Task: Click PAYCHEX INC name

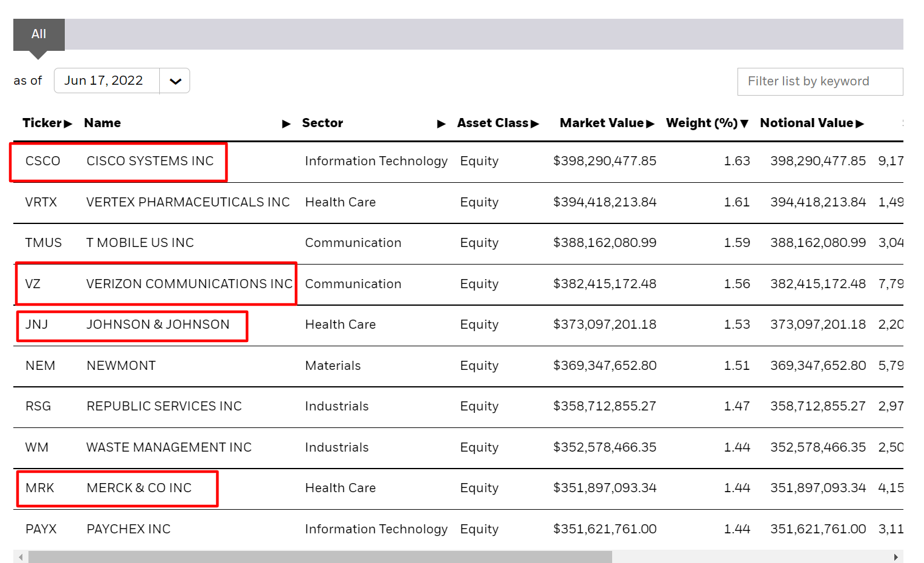Action: click(x=128, y=529)
